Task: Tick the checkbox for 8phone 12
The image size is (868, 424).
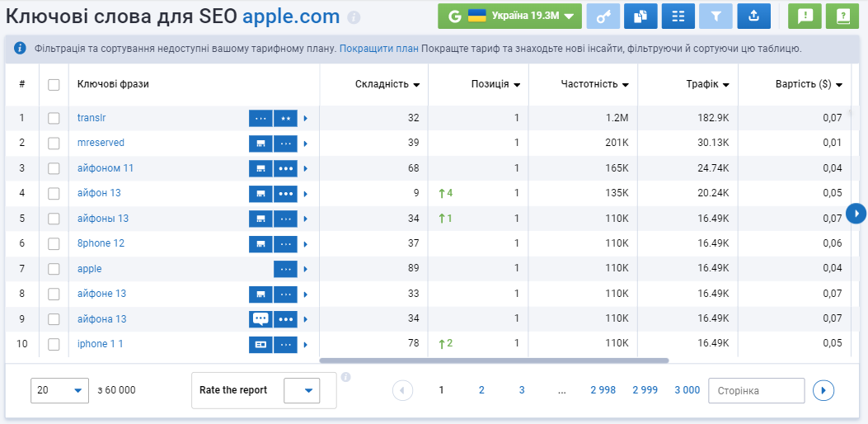Action: point(54,243)
